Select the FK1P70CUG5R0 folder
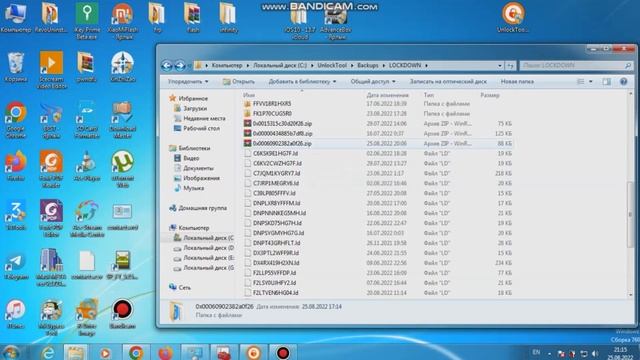The width and height of the screenshot is (640, 360). 272,113
